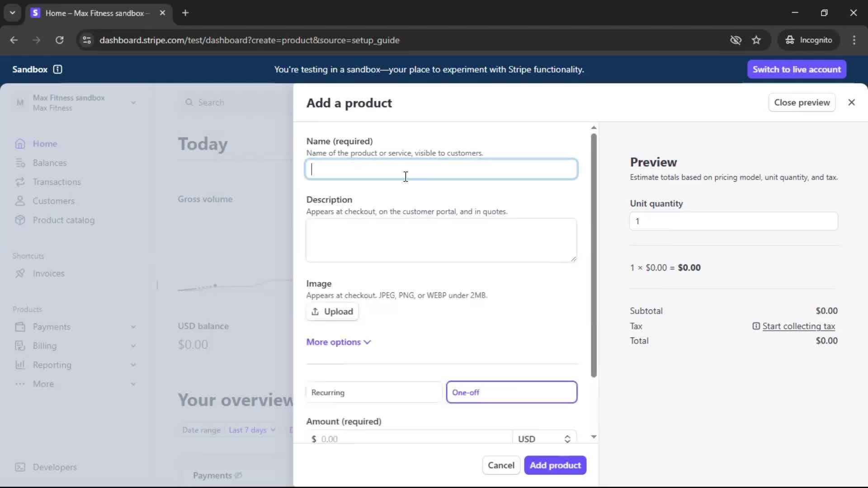Open Customers via person icon

(x=20, y=201)
